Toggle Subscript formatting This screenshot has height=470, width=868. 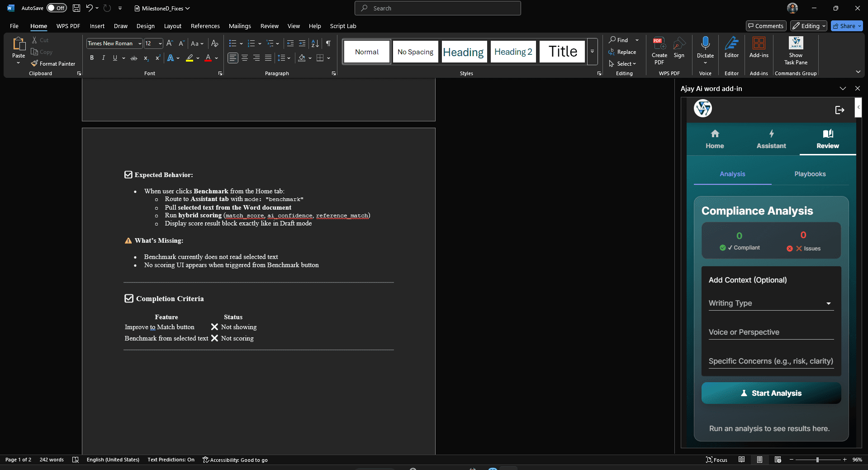(146, 58)
